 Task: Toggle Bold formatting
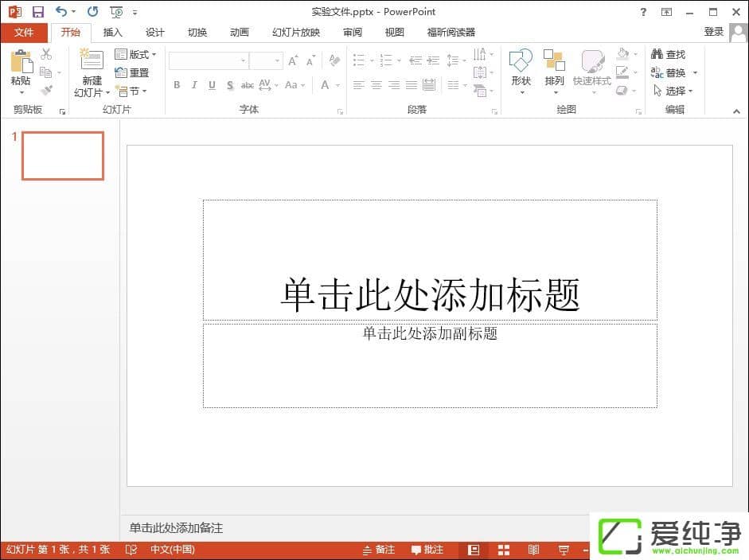click(177, 85)
